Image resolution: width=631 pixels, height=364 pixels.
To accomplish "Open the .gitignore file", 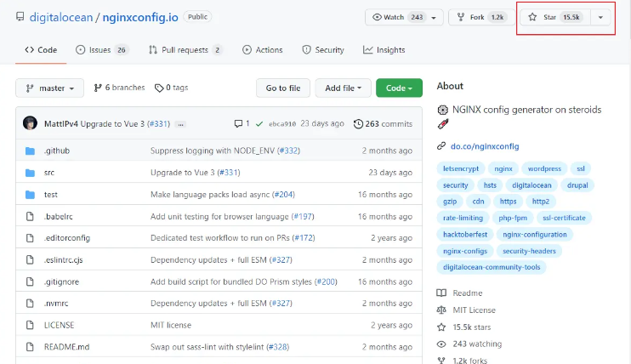I will tap(61, 282).
